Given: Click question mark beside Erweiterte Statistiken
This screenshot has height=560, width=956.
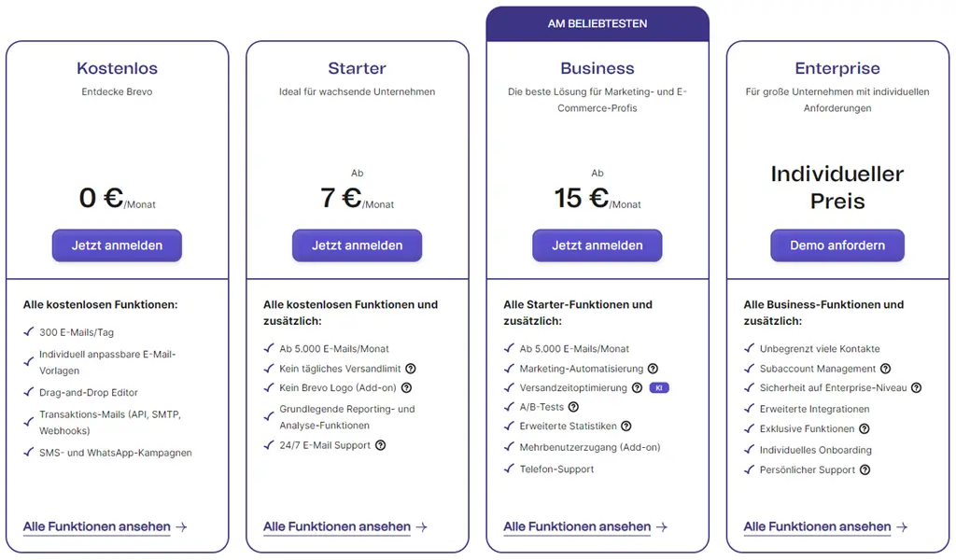Looking at the screenshot, I should click(x=626, y=426).
